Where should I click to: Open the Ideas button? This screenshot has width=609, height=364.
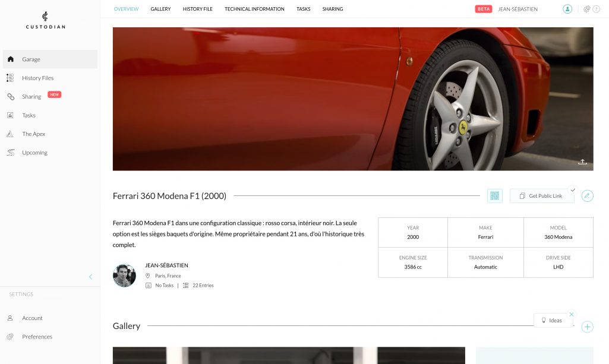(x=553, y=321)
